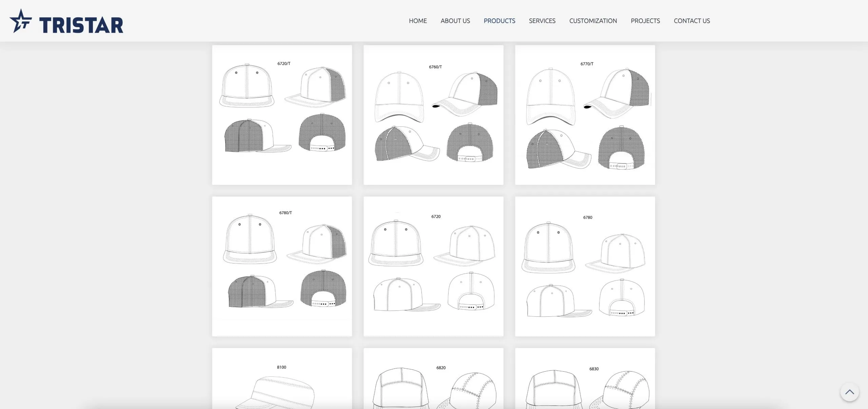
Task: Open the 6720 flat brim cap thumbnail
Action: pos(433,266)
